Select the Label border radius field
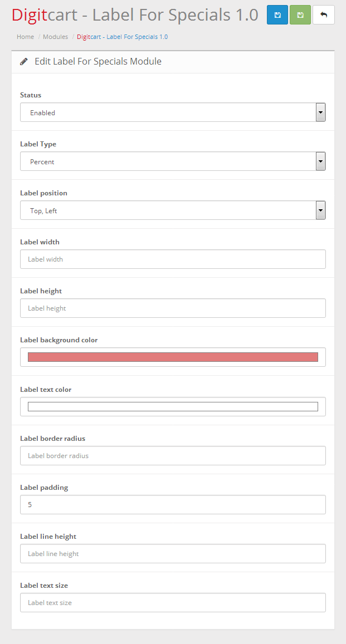346x644 pixels. tap(173, 456)
